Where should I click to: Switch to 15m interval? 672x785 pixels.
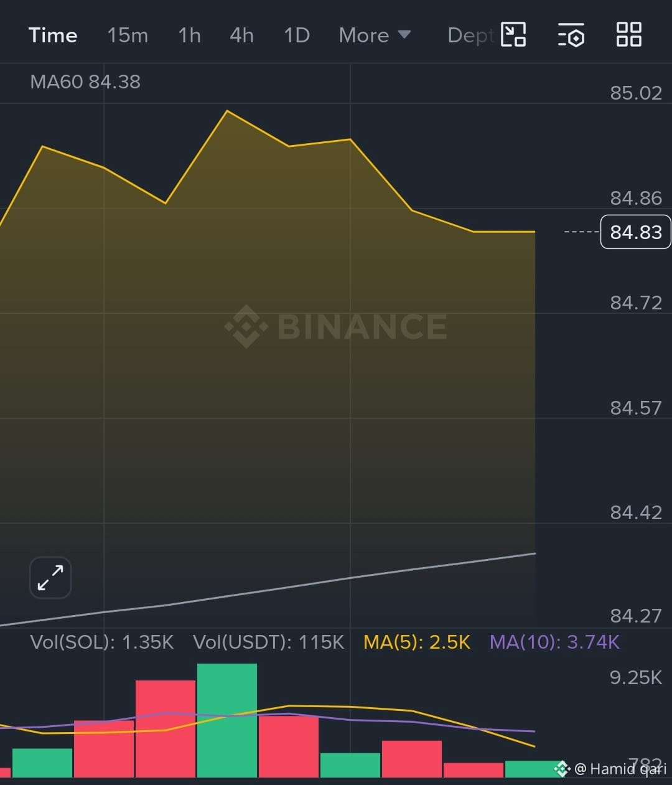click(128, 35)
